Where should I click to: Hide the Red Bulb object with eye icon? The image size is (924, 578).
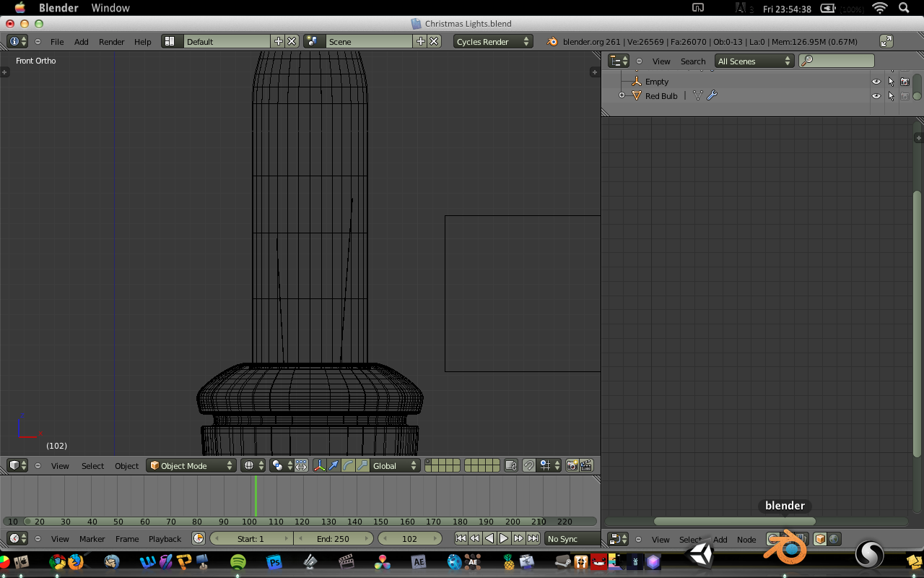point(876,95)
